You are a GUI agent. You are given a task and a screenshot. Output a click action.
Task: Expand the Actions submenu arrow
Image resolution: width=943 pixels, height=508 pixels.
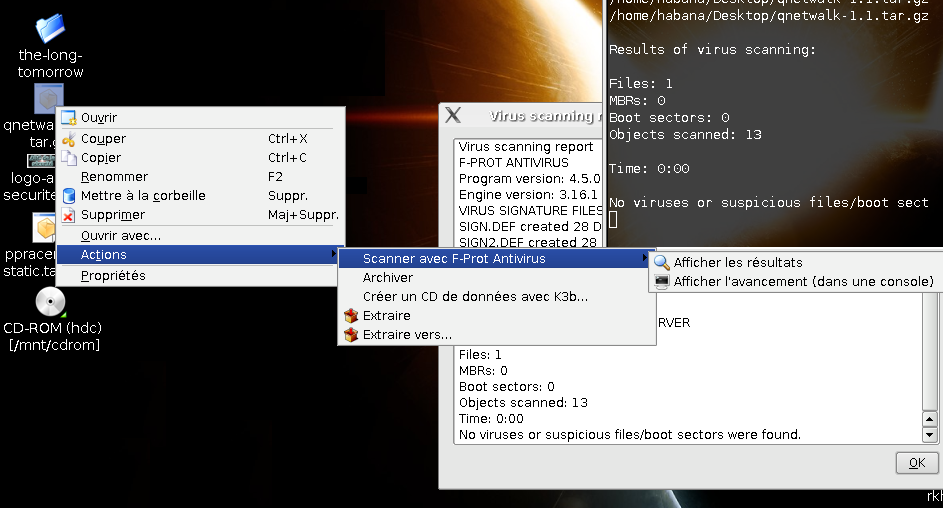333,254
